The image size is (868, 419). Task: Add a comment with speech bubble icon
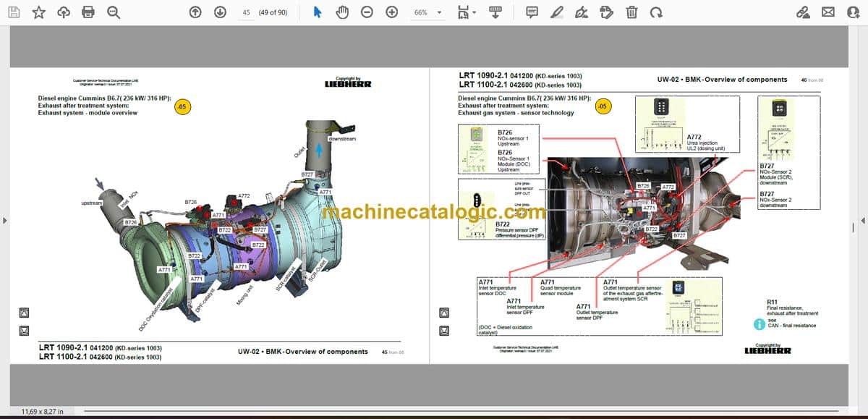pos(532,12)
